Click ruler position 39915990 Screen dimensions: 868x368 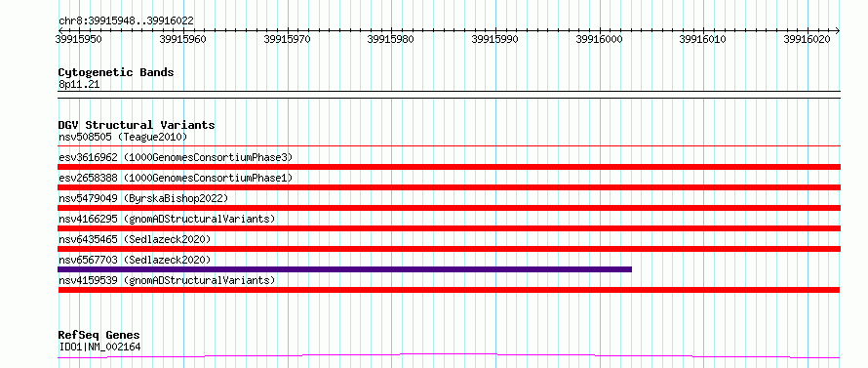click(x=494, y=39)
